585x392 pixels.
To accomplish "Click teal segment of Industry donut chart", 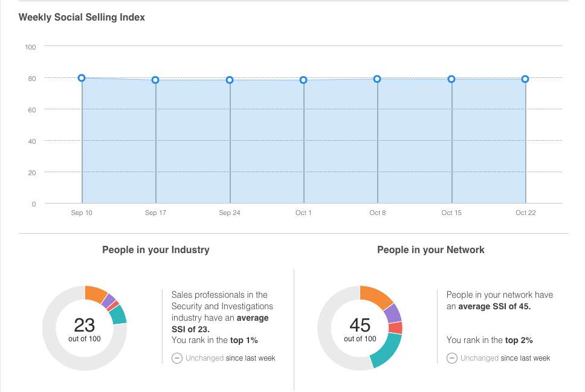I will [x=118, y=315].
